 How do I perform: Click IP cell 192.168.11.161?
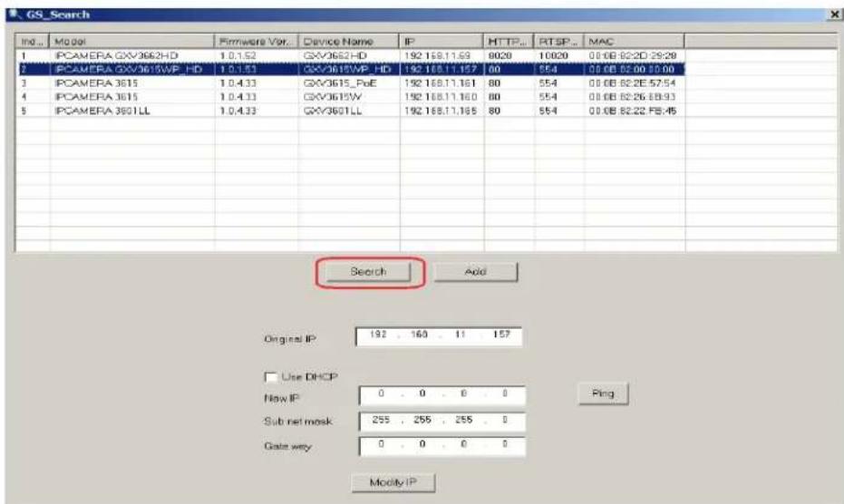(441, 83)
